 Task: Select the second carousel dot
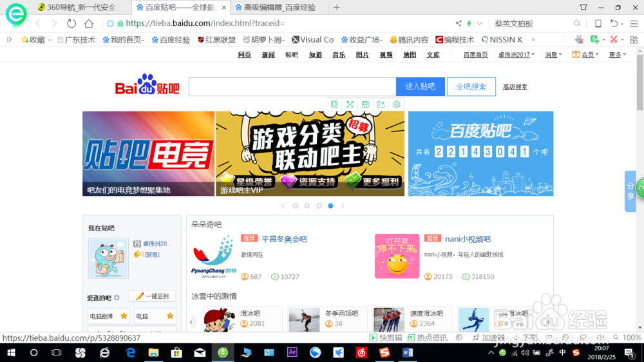click(x=307, y=206)
